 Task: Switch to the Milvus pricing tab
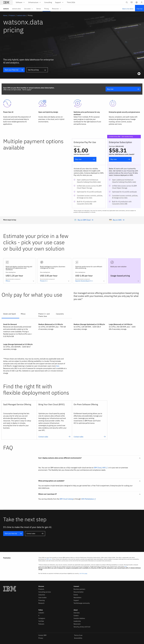pos(23,314)
